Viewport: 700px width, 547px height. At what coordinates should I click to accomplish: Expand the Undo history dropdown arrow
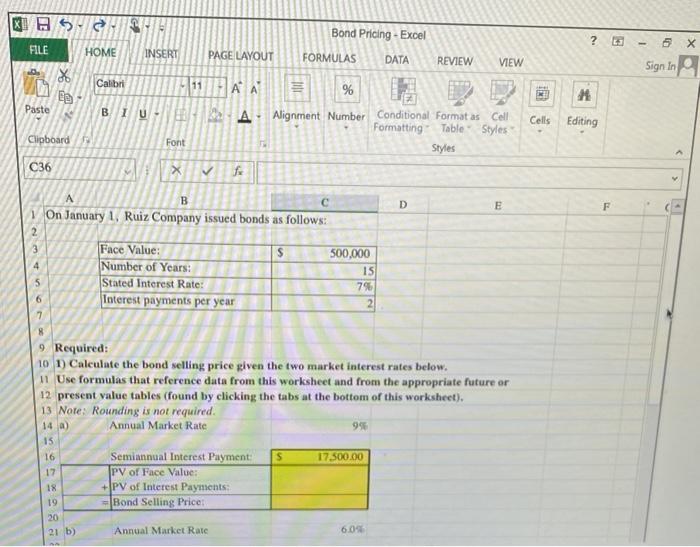80,26
